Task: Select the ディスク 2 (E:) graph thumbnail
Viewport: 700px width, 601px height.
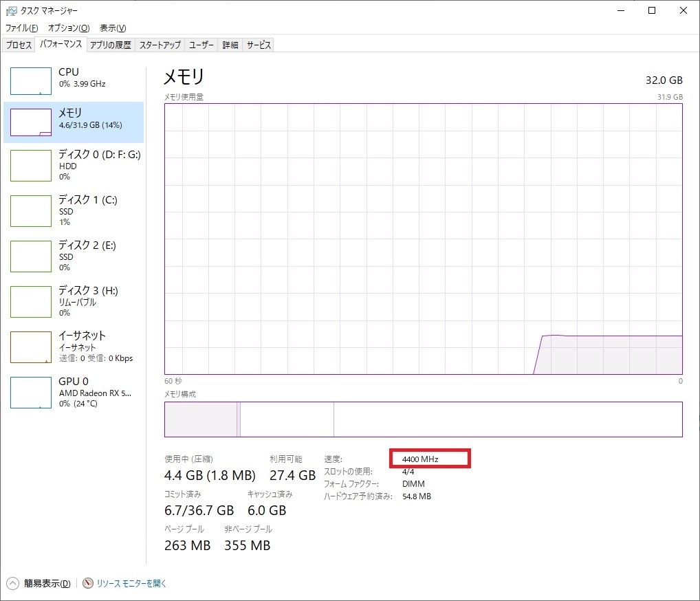Action: click(x=31, y=256)
